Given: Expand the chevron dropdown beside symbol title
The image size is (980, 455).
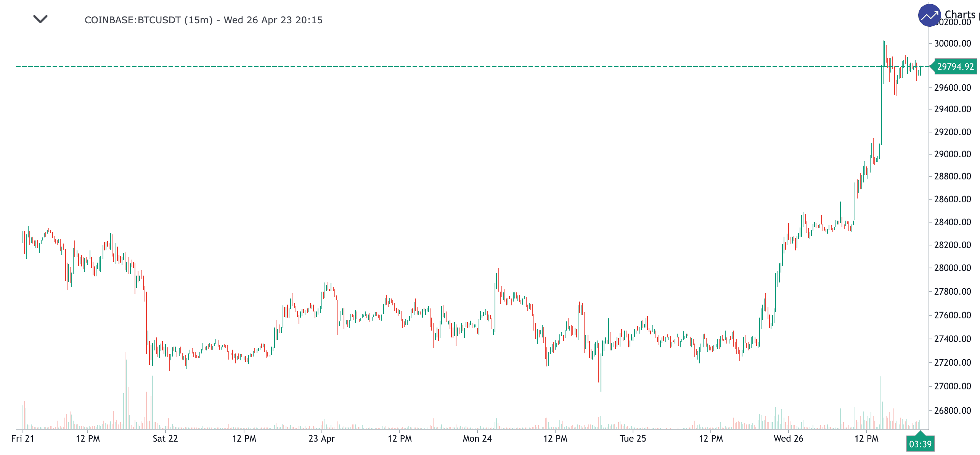Looking at the screenshot, I should [40, 19].
